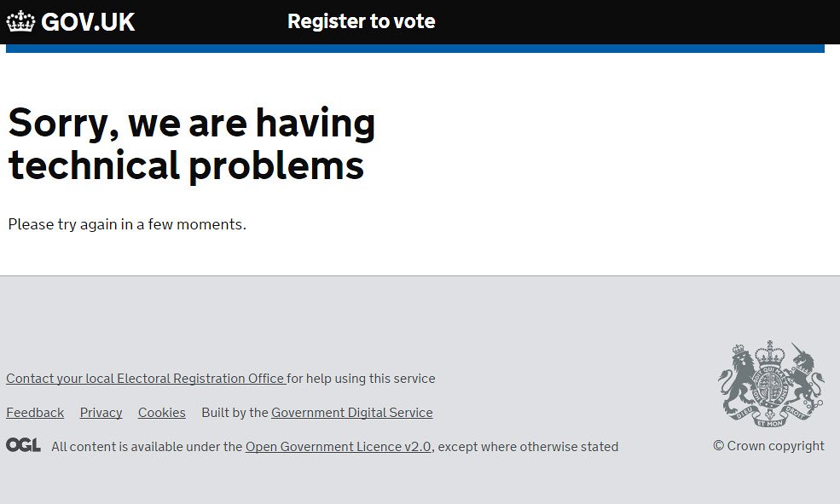The width and height of the screenshot is (840, 504).
Task: Click the heading line 'Sorry, we are having'
Action: pyautogui.click(x=192, y=123)
